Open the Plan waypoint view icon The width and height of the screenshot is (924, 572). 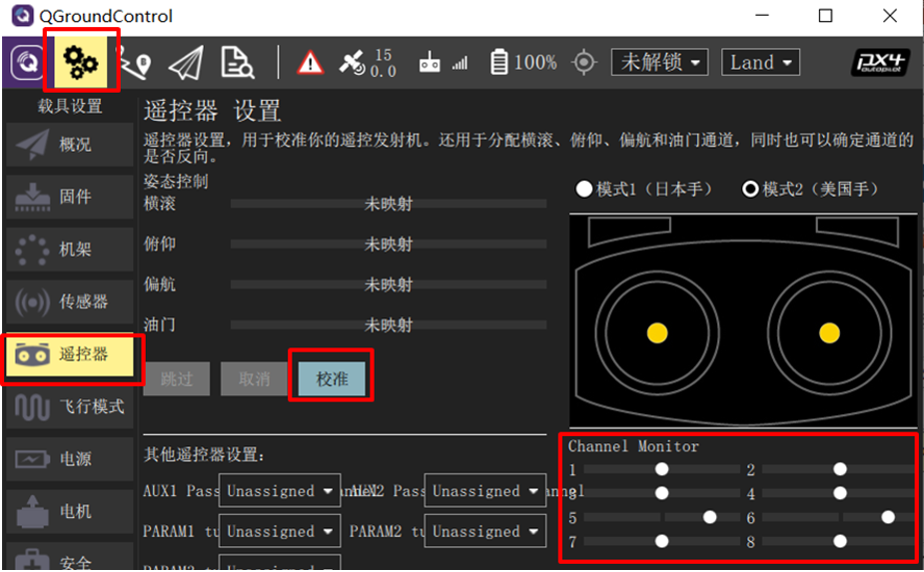[x=135, y=63]
